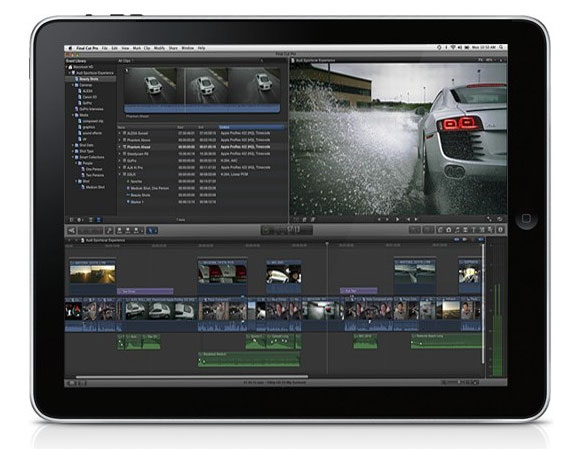The height and width of the screenshot is (449, 580).
Task: Open the Generators browser icon
Action: 482,230
